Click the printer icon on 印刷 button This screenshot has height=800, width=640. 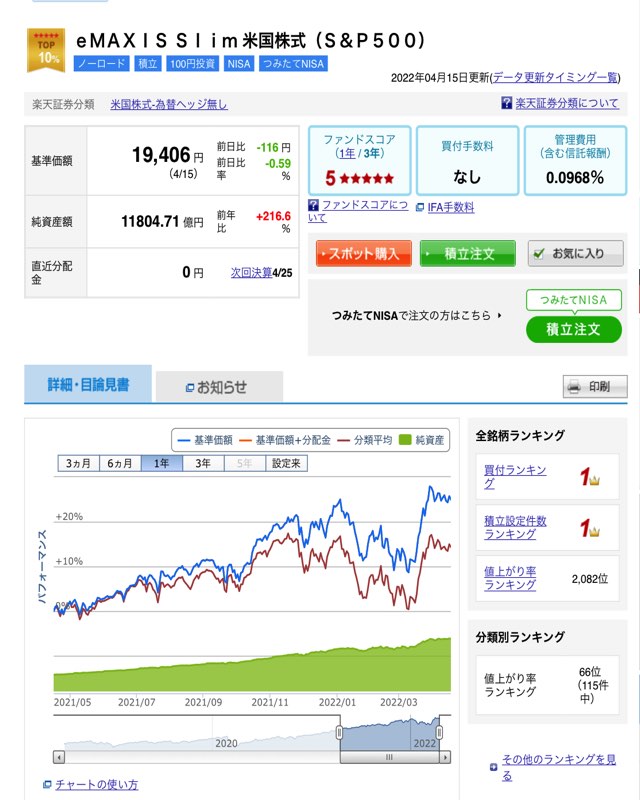(x=574, y=387)
